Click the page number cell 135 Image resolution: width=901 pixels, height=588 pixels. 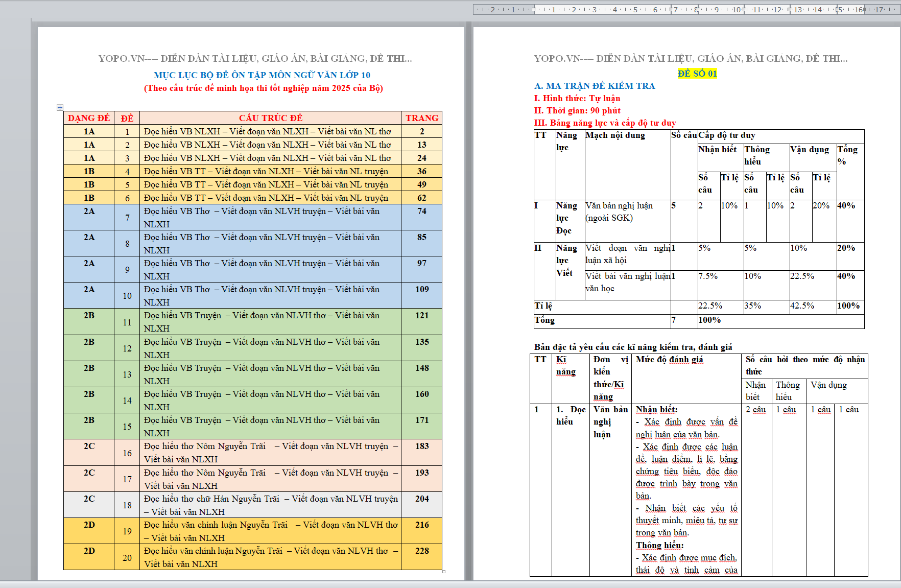point(422,348)
